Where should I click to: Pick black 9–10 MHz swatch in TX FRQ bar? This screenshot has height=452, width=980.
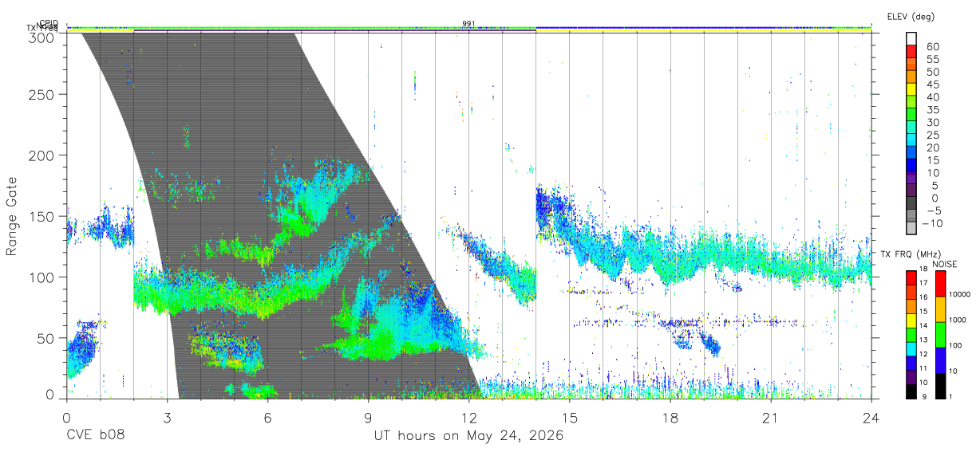coord(911,391)
